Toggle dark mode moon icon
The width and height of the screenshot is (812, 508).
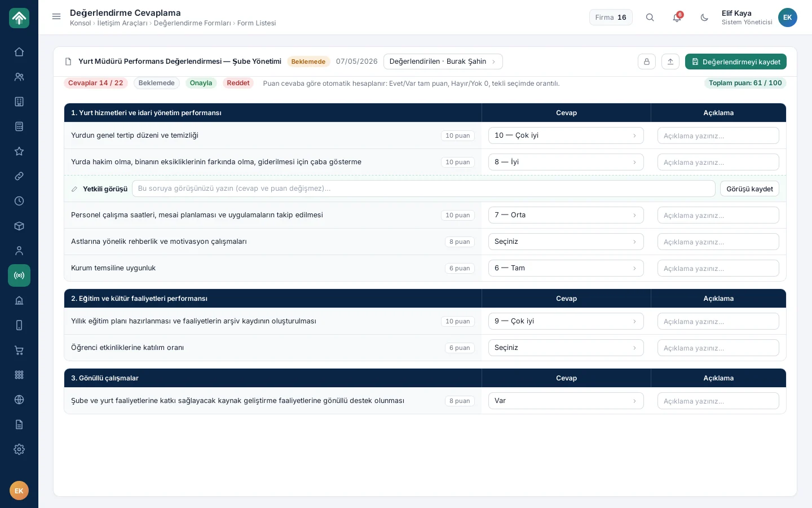tap(704, 17)
